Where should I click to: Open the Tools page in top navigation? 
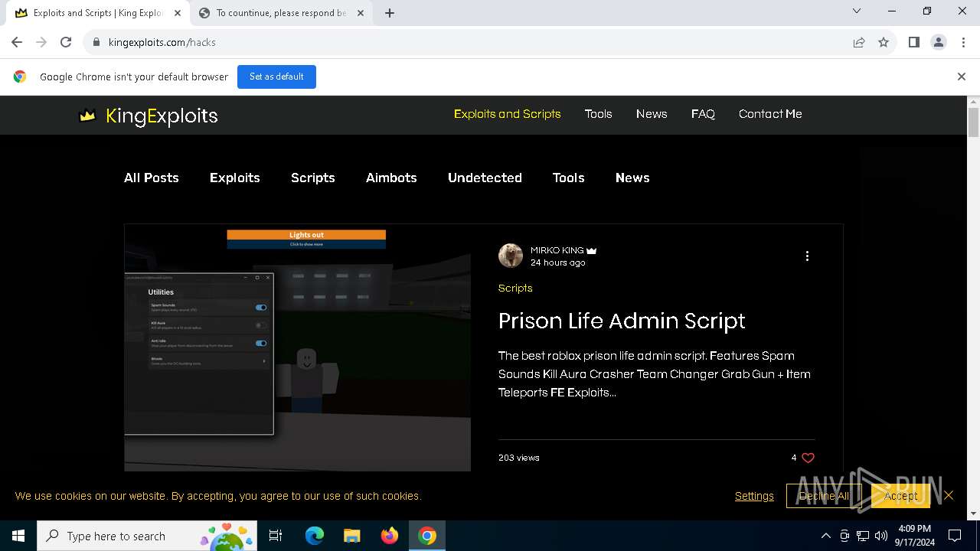click(598, 114)
